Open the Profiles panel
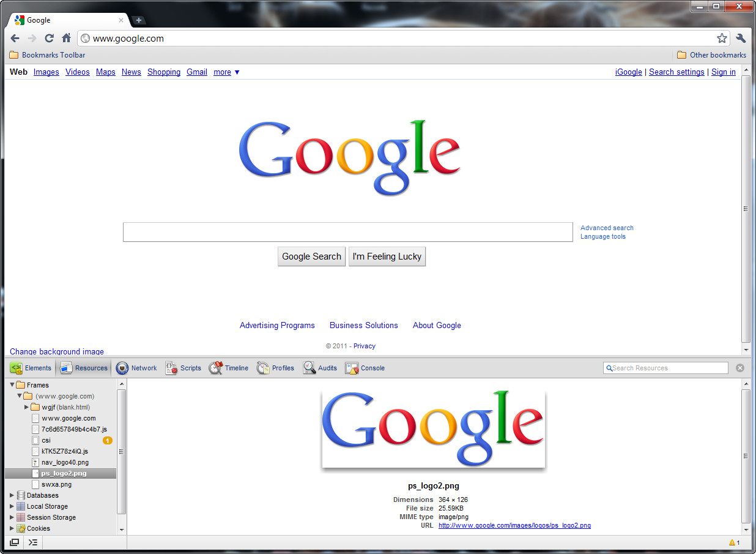Viewport: 756px width, 554px height. point(276,368)
